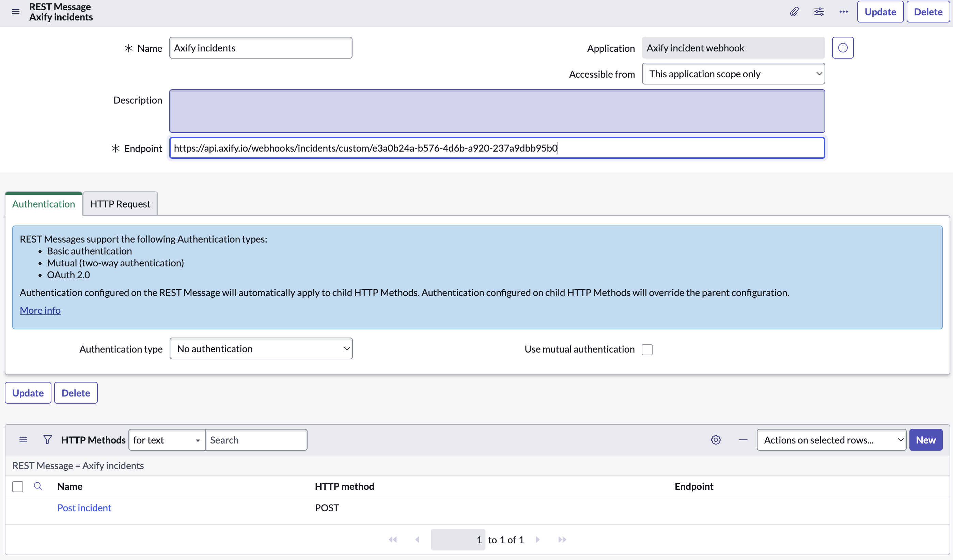Click New to add HTTP method
The width and height of the screenshot is (953, 560).
925,440
